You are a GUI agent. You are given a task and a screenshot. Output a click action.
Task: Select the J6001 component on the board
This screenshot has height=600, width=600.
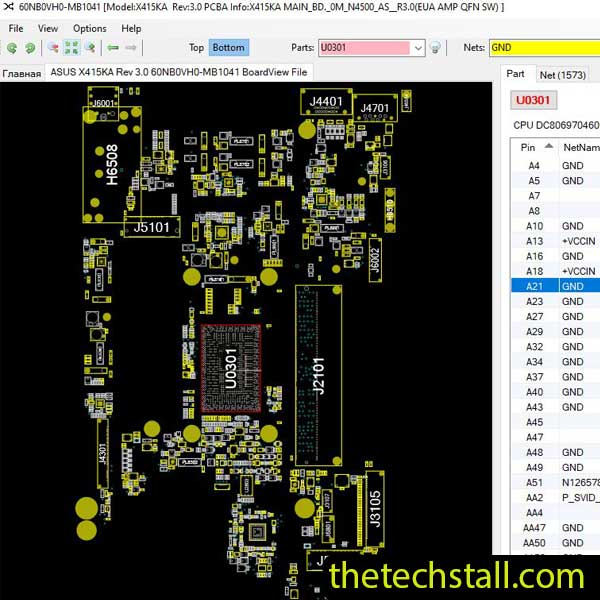(x=103, y=103)
